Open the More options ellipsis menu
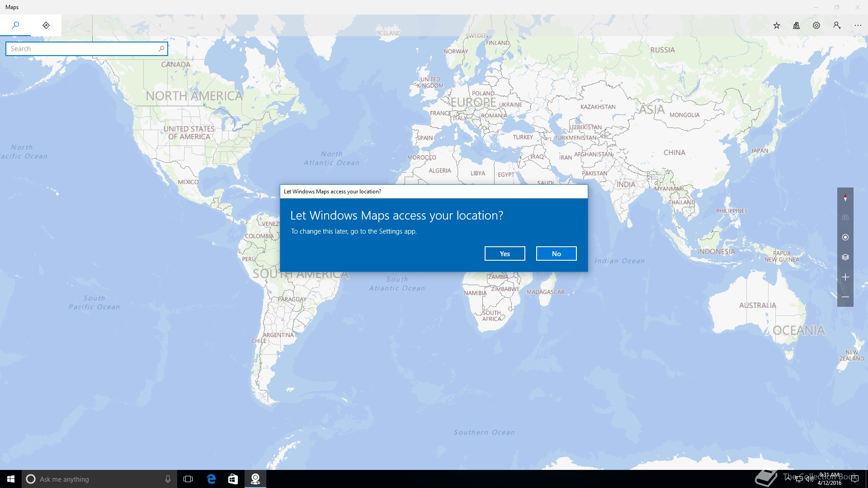The image size is (868, 488). pos(858,25)
